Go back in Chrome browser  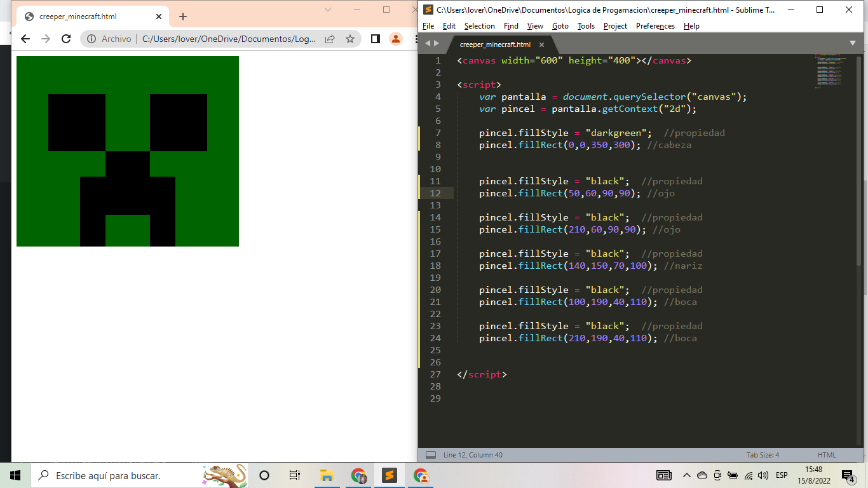click(x=25, y=39)
